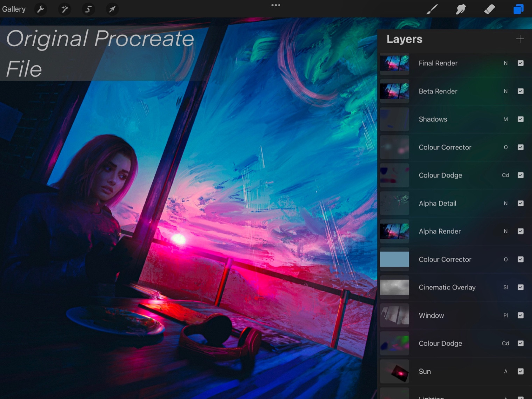Image resolution: width=532 pixels, height=399 pixels.
Task: Hide the Beta Render layer
Action: [520, 91]
